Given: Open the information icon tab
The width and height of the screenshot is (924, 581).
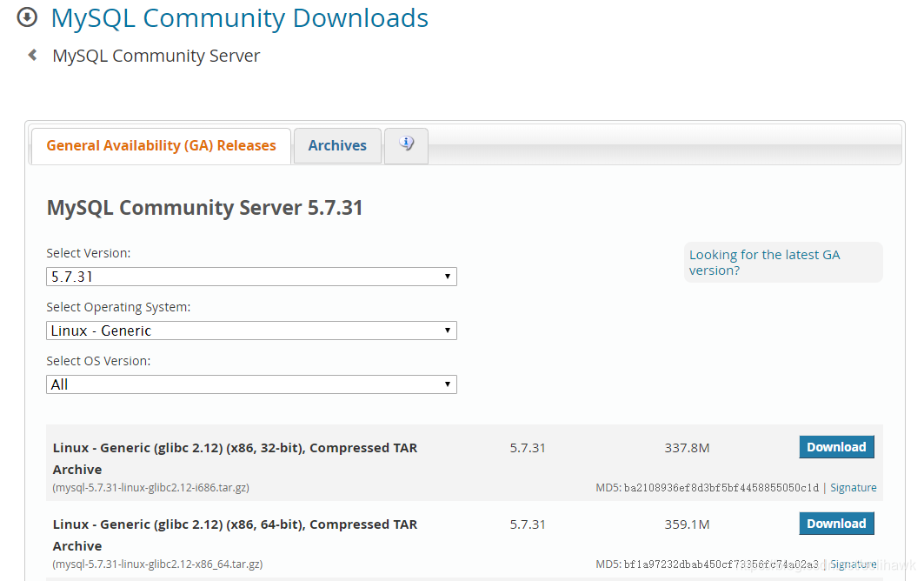Looking at the screenshot, I should [406, 145].
